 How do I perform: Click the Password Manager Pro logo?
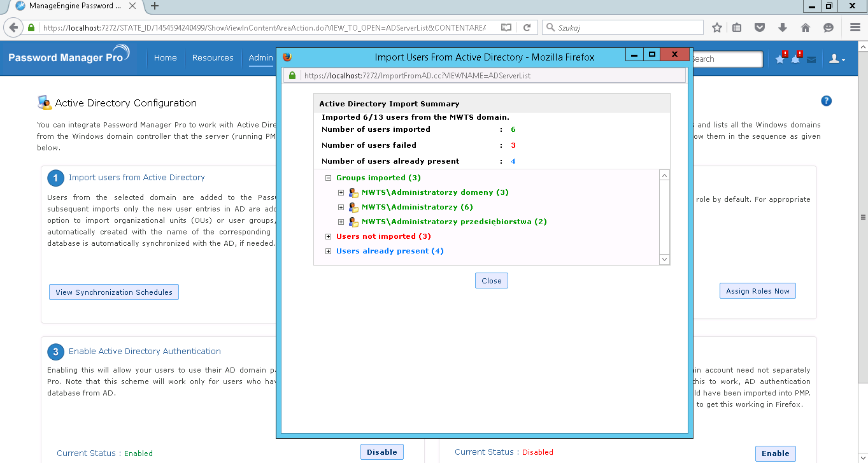[69, 57]
